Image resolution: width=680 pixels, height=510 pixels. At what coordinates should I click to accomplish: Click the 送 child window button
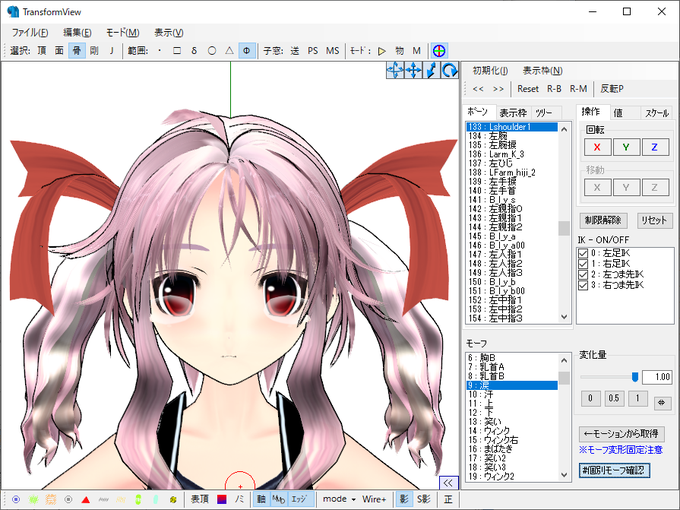(x=295, y=51)
